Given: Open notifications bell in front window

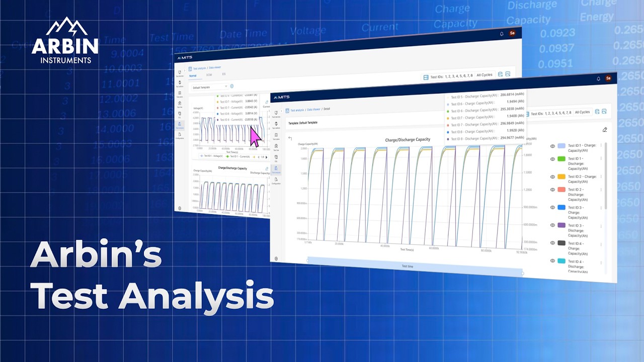Looking at the screenshot, I should tap(598, 78).
